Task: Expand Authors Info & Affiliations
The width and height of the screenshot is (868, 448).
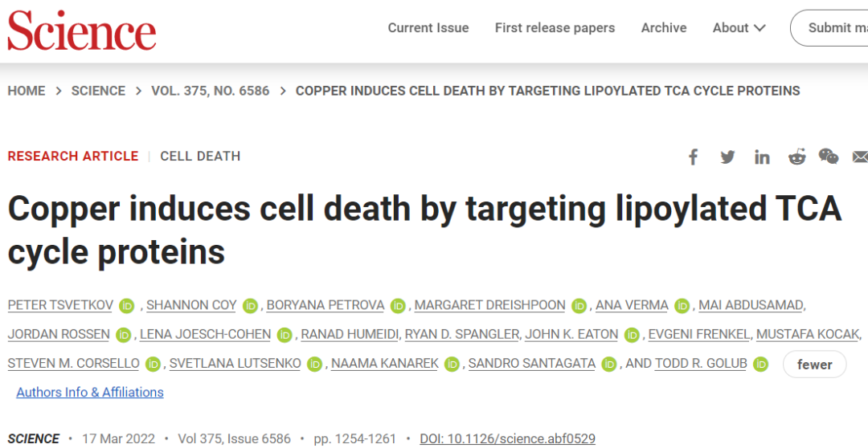Action: coord(90,393)
